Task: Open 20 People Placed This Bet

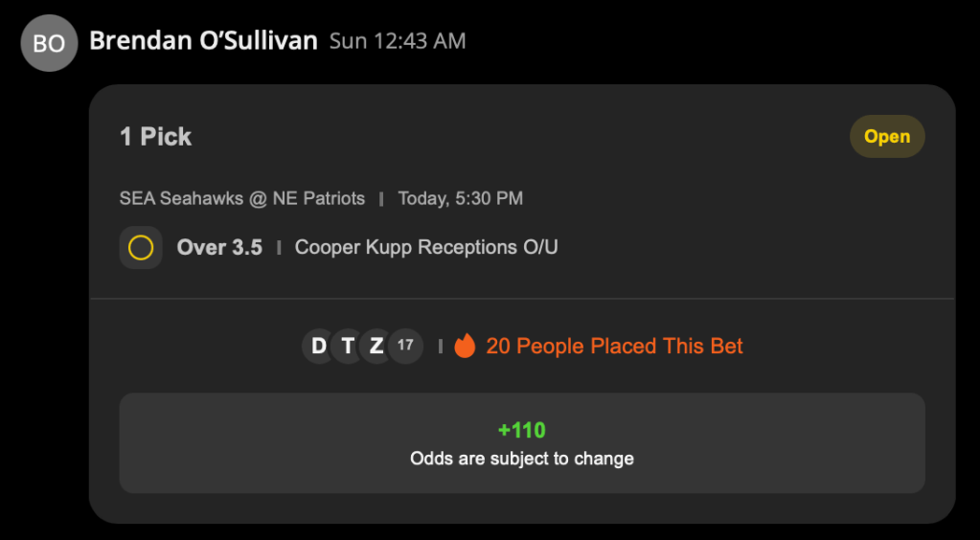Action: pos(614,347)
